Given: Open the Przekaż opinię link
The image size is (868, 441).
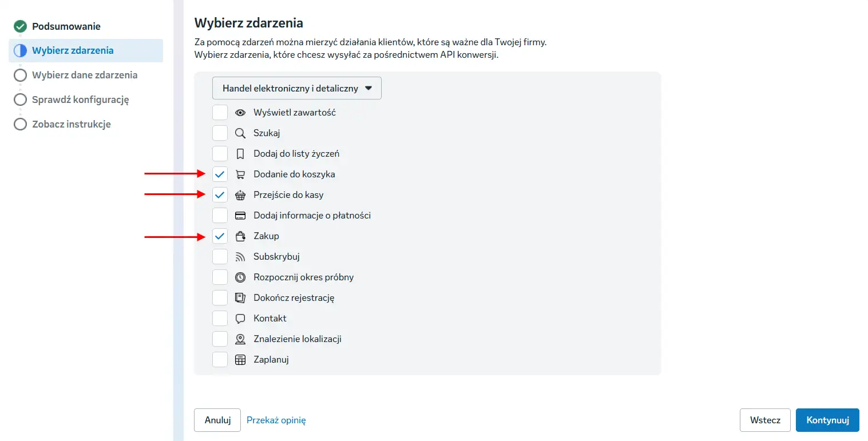Looking at the screenshot, I should [276, 420].
